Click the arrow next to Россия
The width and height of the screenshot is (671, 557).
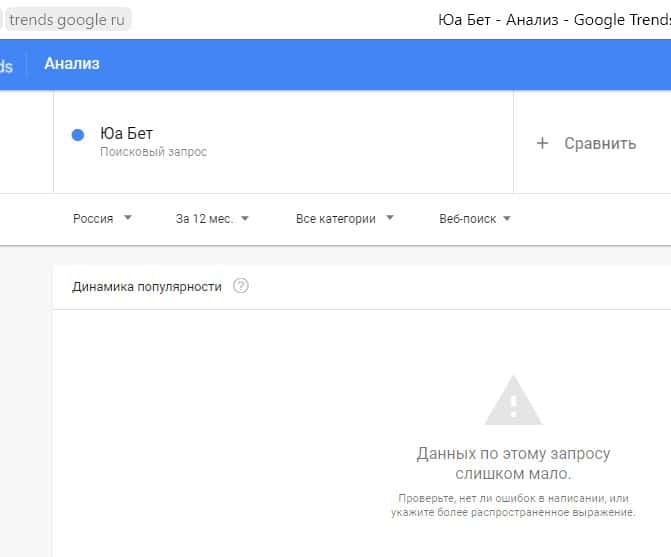(127, 218)
